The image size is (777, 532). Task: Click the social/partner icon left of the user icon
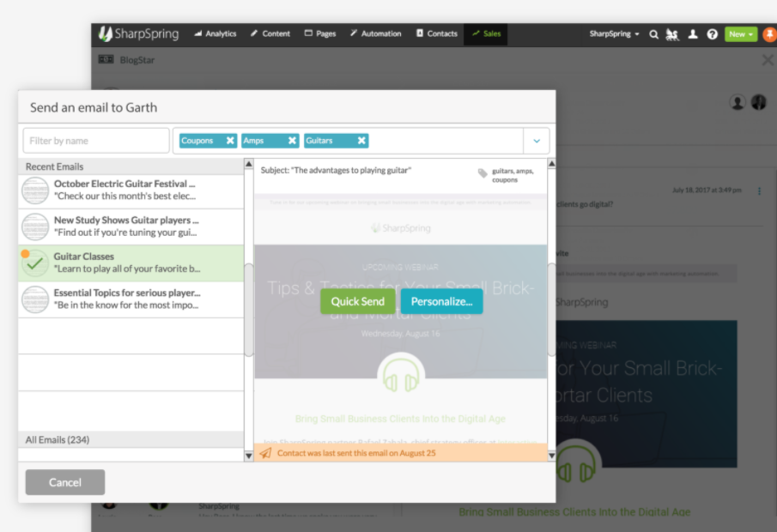tap(672, 34)
